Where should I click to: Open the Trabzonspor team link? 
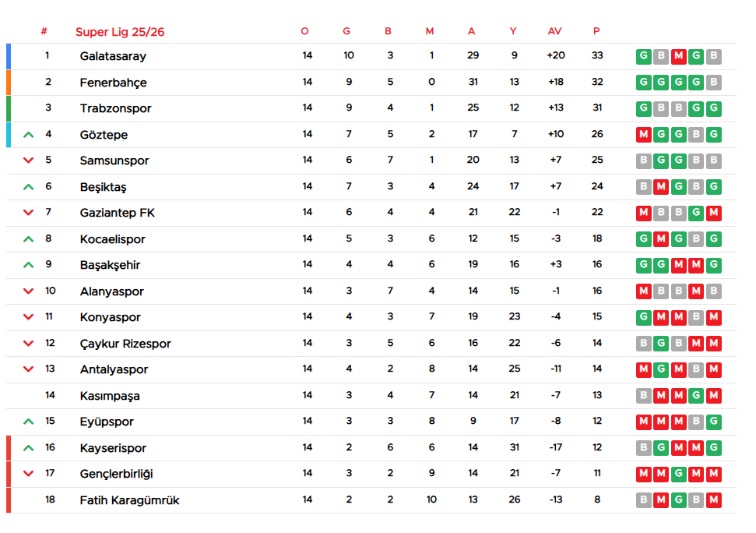click(x=115, y=108)
